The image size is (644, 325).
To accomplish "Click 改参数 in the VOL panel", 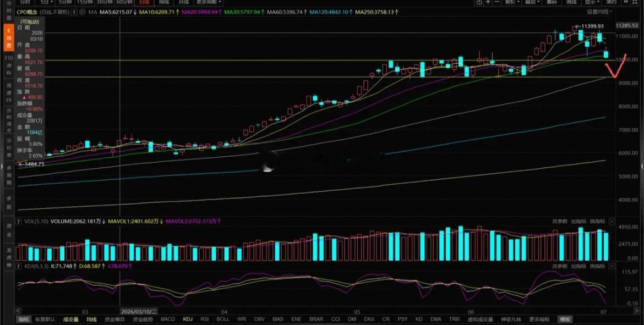I will pos(560,221).
